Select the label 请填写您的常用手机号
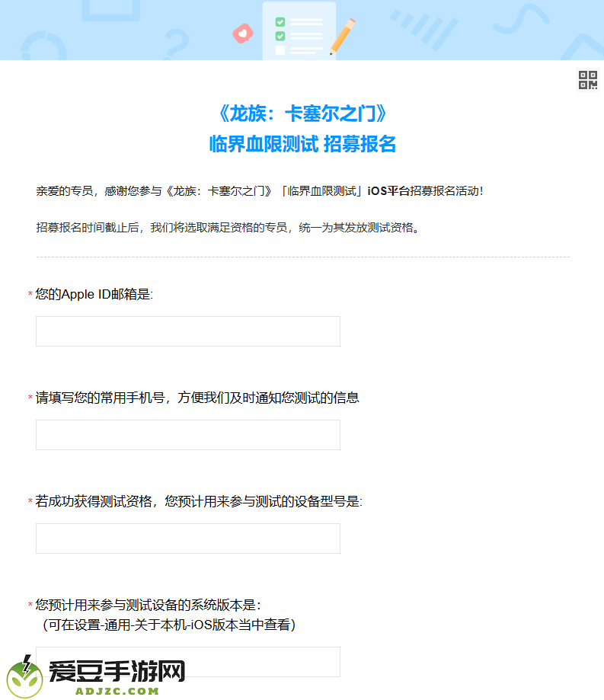This screenshot has height=700, width=604. tap(197, 398)
